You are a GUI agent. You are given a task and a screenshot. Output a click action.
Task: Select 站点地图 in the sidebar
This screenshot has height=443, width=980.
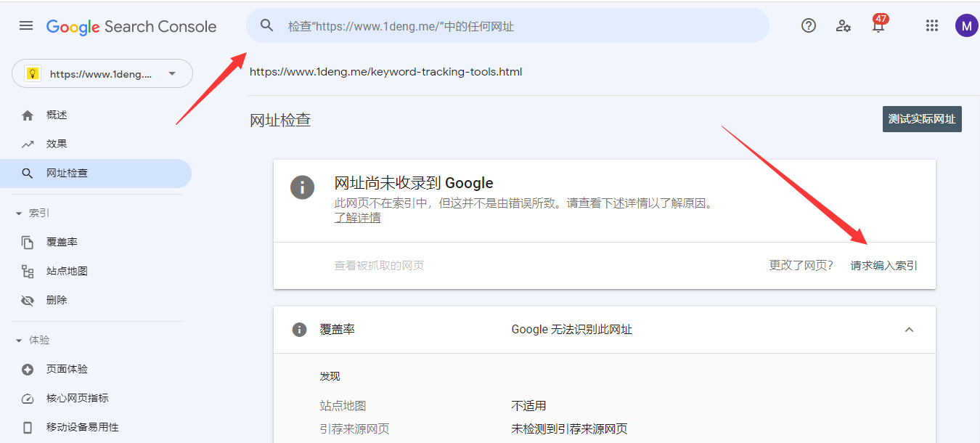[67, 271]
